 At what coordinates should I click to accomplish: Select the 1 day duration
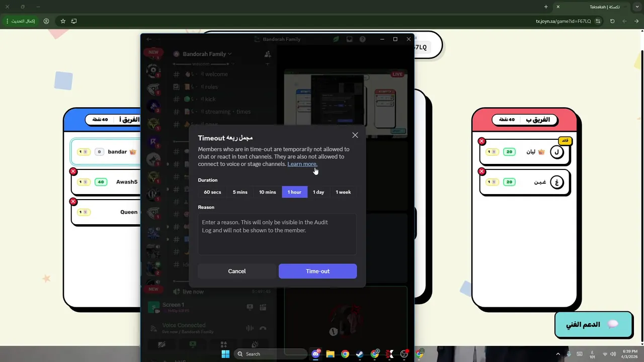pos(318,192)
